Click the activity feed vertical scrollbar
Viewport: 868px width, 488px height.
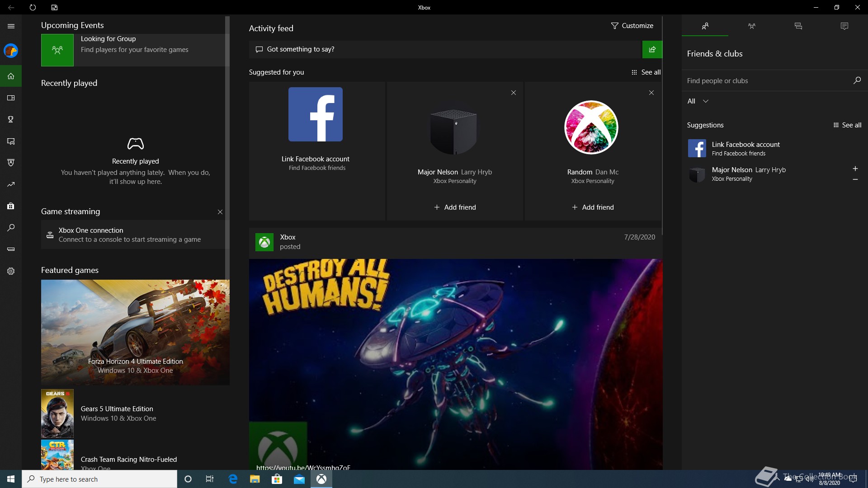click(x=662, y=126)
